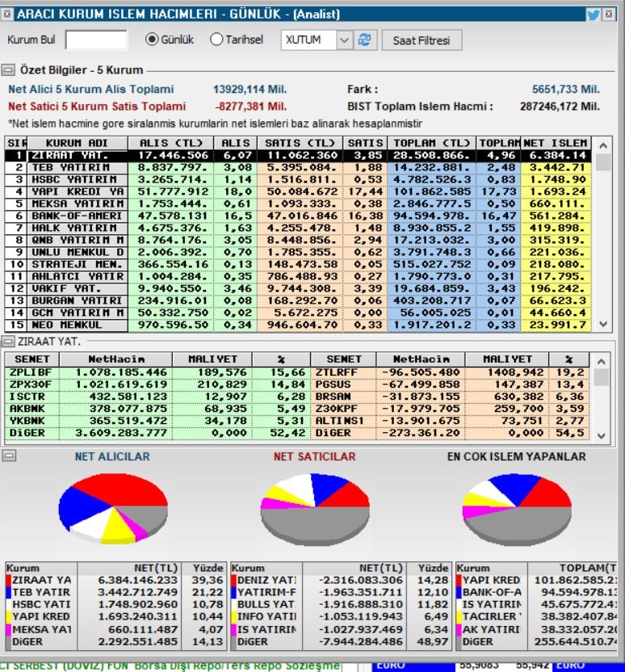This screenshot has height=672, width=625.
Task: Click the NET ALICILAR pie chart
Action: 113,508
